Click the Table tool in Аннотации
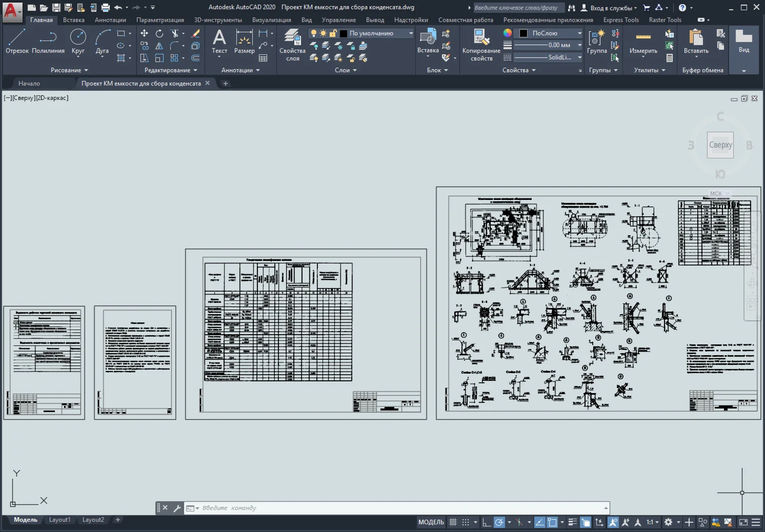765x532 pixels. [x=263, y=58]
